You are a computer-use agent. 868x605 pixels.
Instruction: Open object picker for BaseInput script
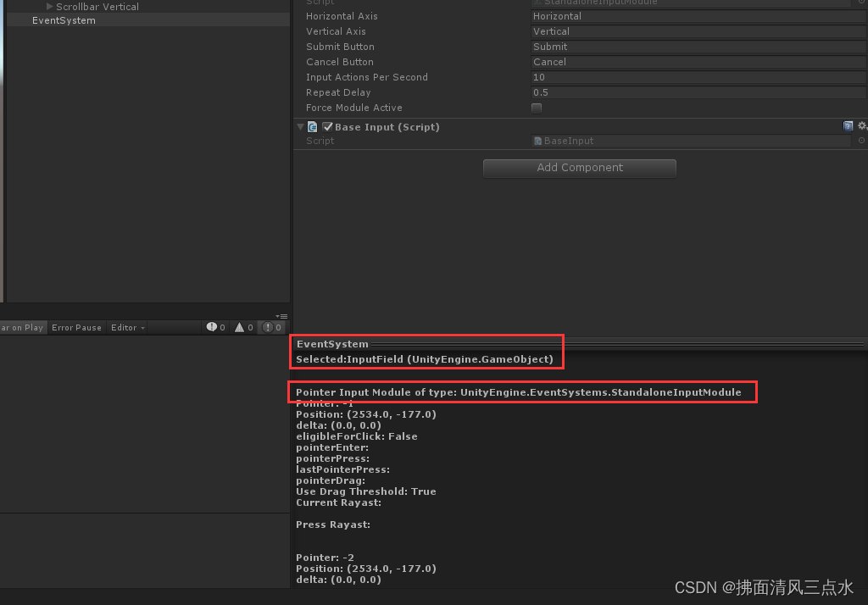point(861,141)
